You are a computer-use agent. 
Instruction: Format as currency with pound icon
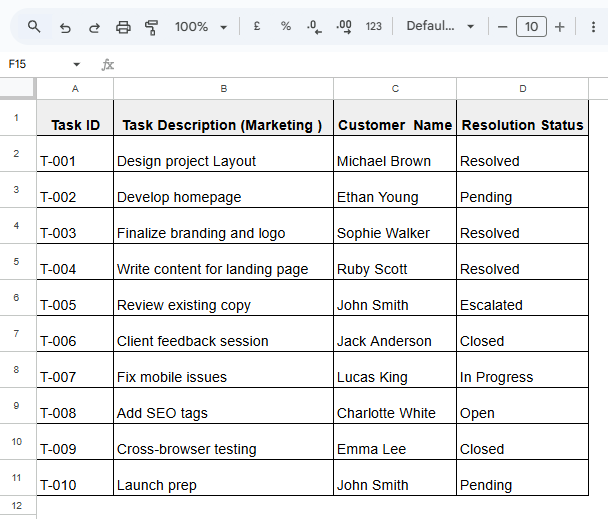coord(257,27)
